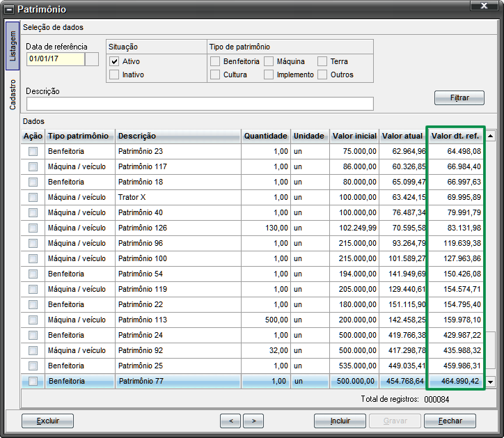Viewport: 504px width, 438px height.
Task: Sort by Tipo patrimônio column header
Action: tap(80, 136)
